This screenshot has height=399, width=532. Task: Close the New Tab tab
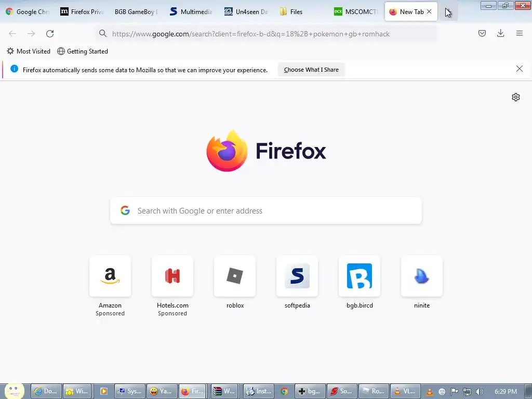click(x=429, y=11)
